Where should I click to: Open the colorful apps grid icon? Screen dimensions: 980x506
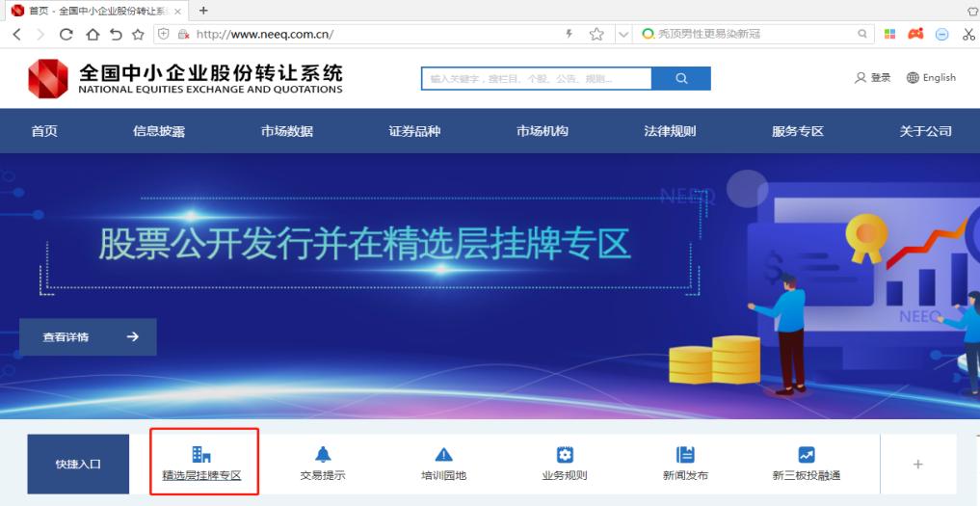(889, 34)
